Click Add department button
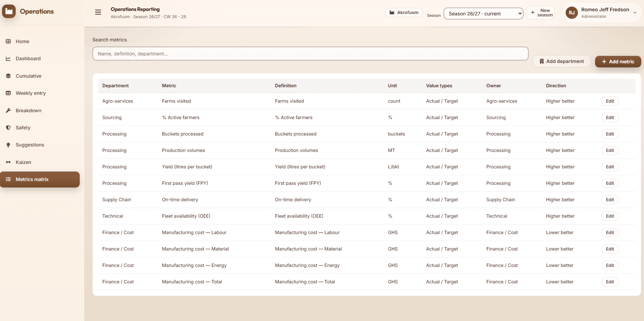 click(562, 61)
